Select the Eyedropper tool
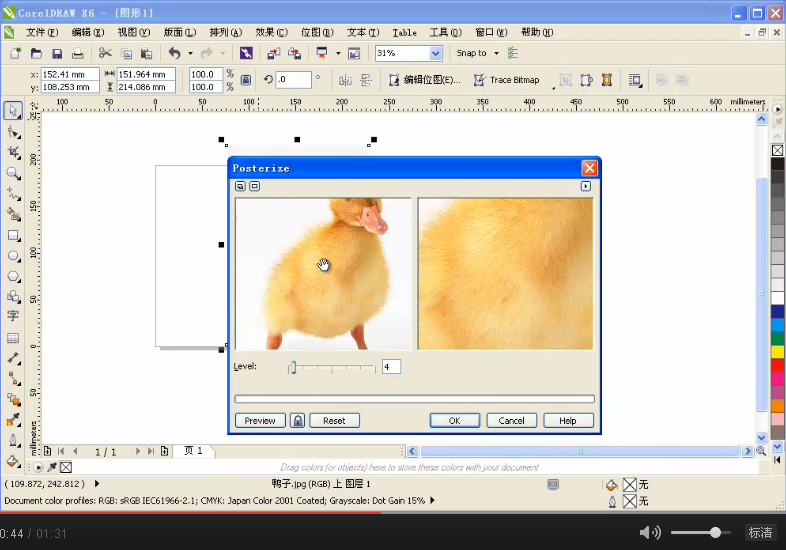The width and height of the screenshot is (786, 550). 13,420
